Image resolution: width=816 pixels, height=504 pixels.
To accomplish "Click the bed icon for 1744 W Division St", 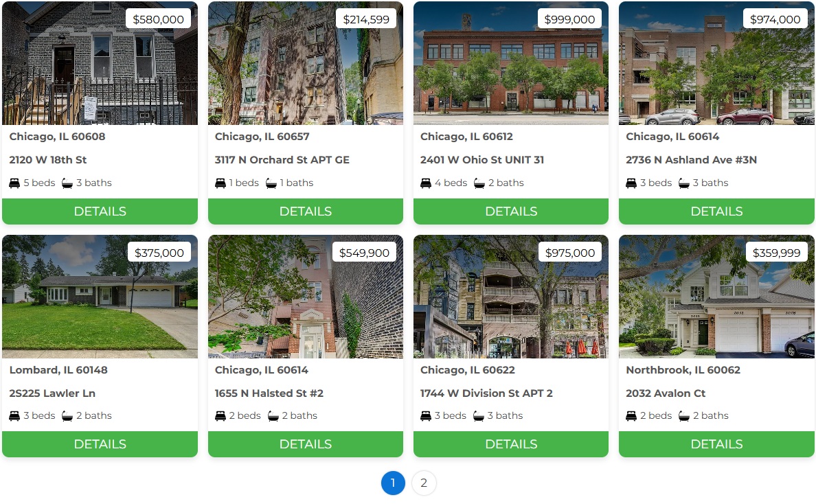I will [426, 416].
